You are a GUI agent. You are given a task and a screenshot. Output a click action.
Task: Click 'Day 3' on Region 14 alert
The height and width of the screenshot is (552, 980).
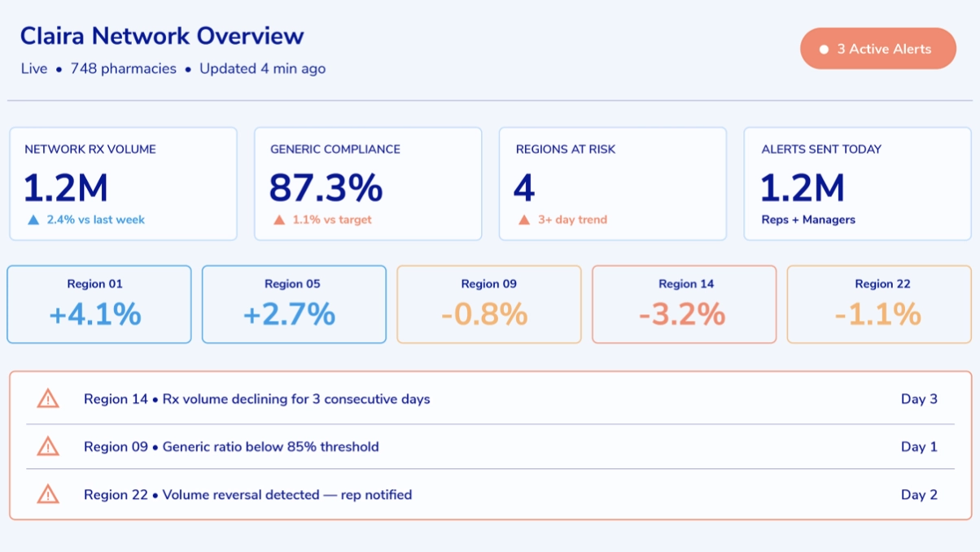pos(919,399)
